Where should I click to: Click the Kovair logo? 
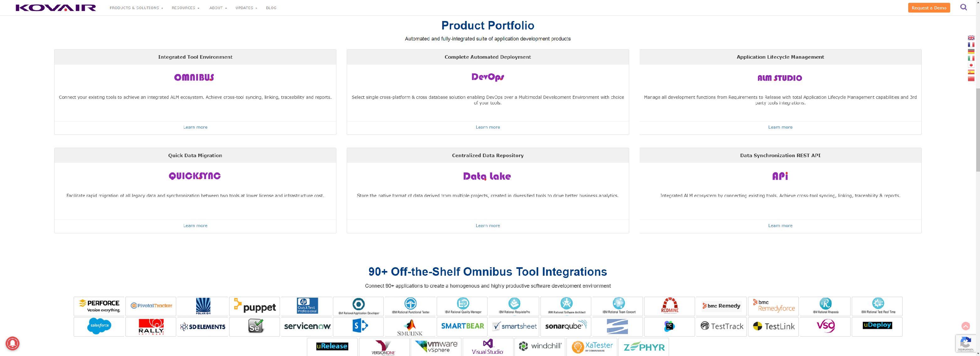(55, 8)
